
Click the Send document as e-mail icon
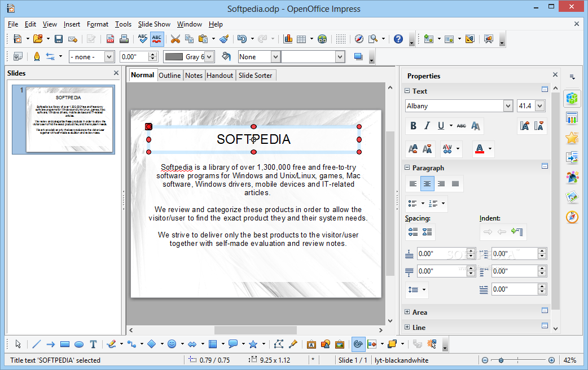pos(73,39)
